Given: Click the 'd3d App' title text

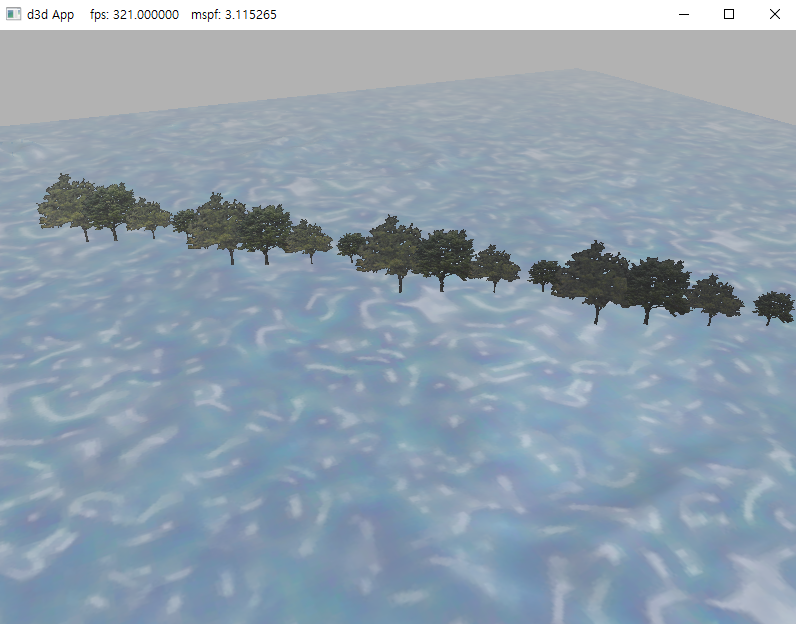Looking at the screenshot, I should tap(50, 15).
